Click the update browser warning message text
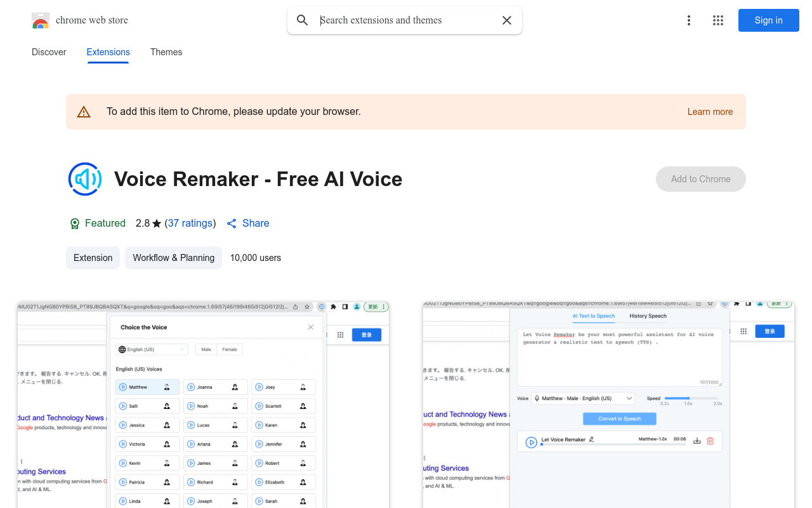 click(x=233, y=112)
